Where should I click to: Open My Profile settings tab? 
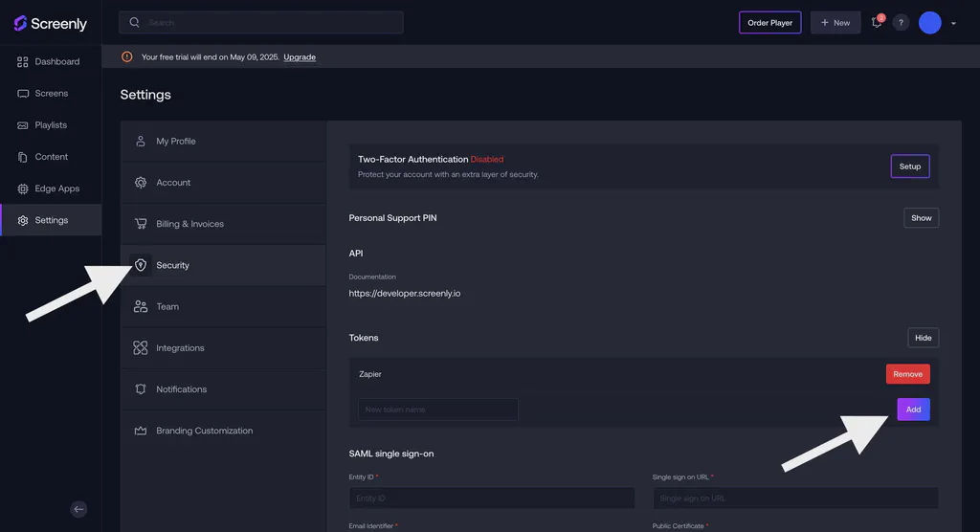point(223,142)
